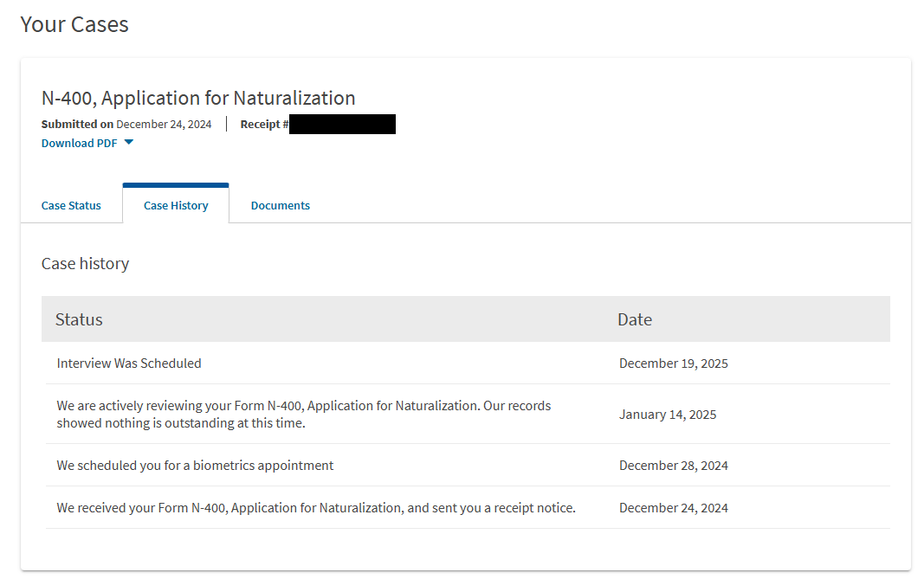Screen dimensions: 924x579
Task: Select the Case History tab
Action: (176, 206)
